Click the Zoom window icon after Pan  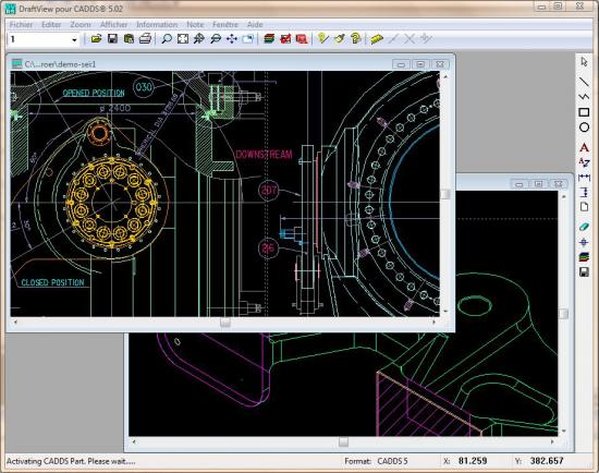tap(248, 39)
